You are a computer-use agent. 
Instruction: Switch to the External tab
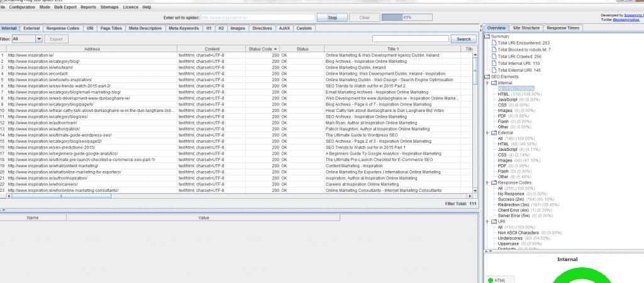[x=31, y=28]
